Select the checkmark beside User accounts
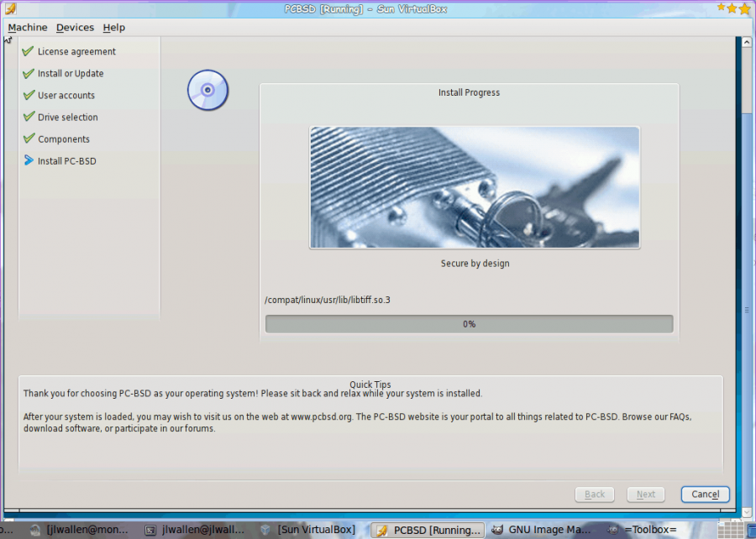 pyautogui.click(x=29, y=95)
